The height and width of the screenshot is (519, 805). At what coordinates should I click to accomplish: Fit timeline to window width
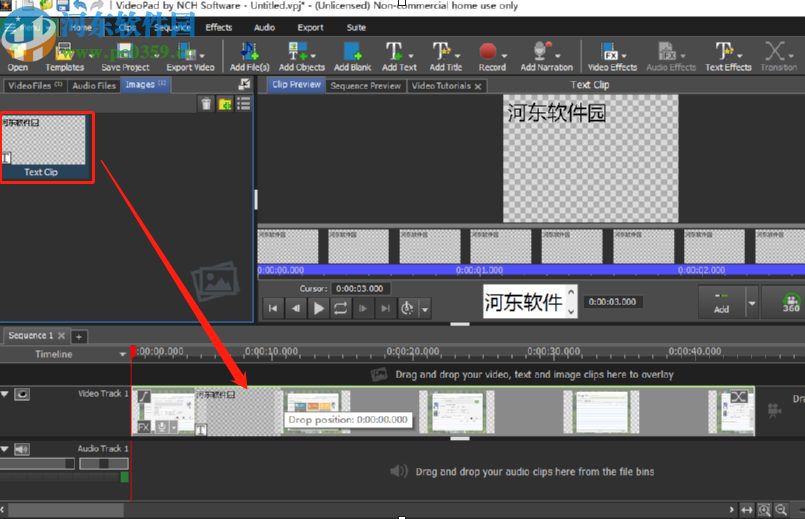(x=746, y=510)
